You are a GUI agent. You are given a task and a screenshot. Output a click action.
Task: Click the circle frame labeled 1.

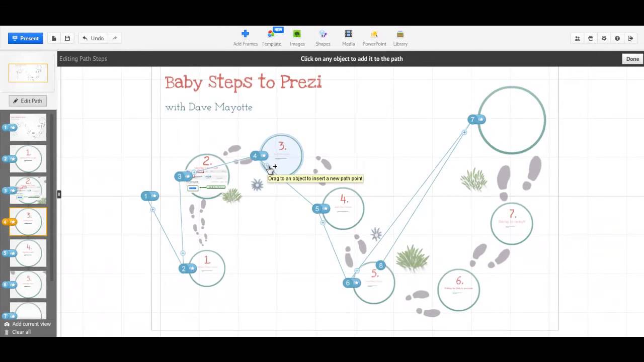point(207,268)
